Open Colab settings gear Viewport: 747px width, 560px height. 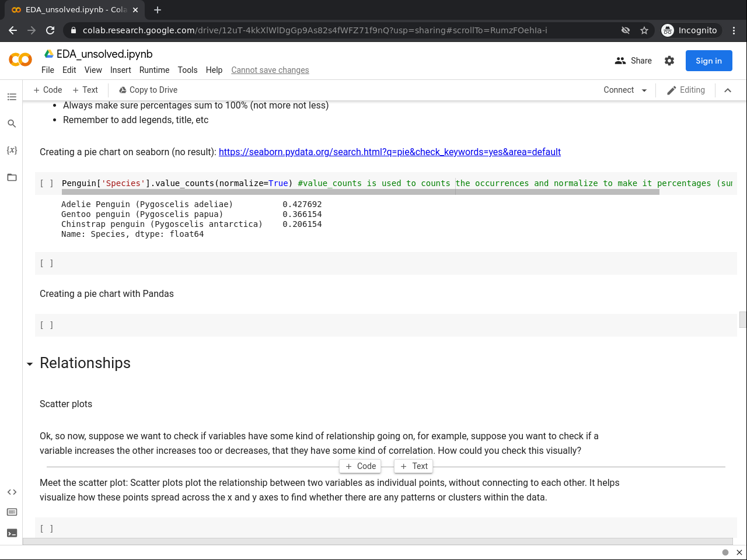[x=669, y=61]
